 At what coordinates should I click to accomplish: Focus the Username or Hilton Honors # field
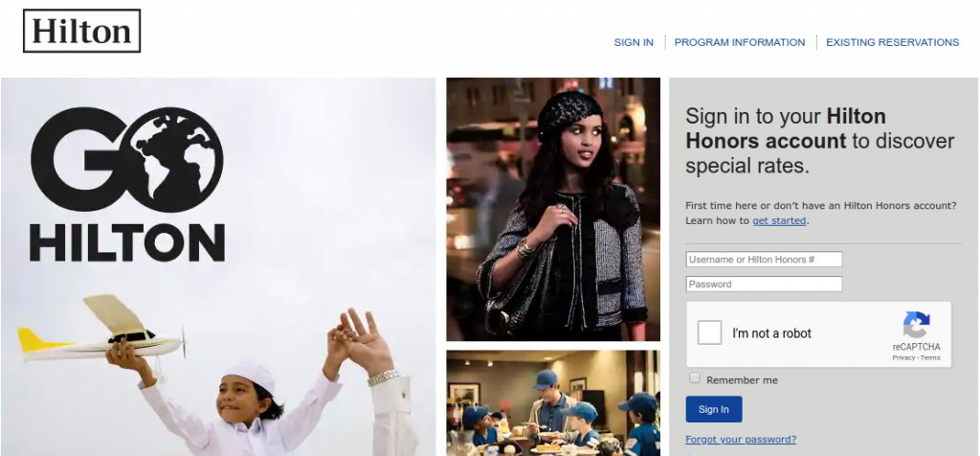pos(764,259)
